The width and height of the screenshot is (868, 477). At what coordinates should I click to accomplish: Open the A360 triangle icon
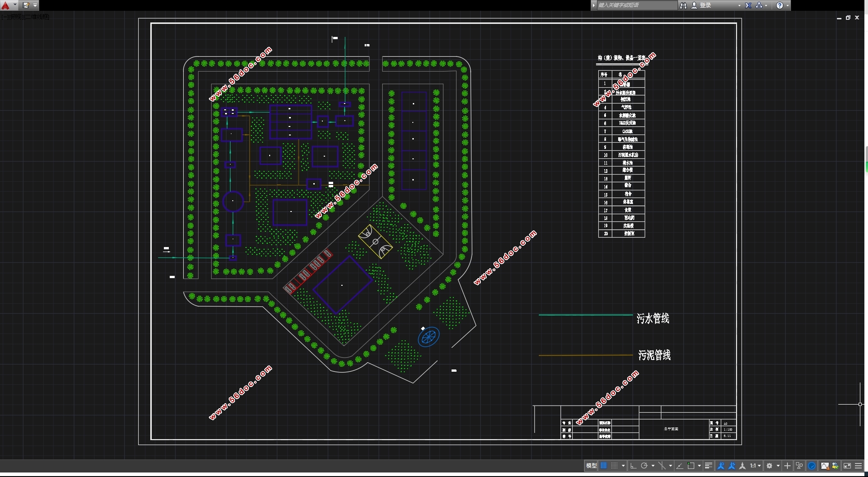click(x=759, y=5)
